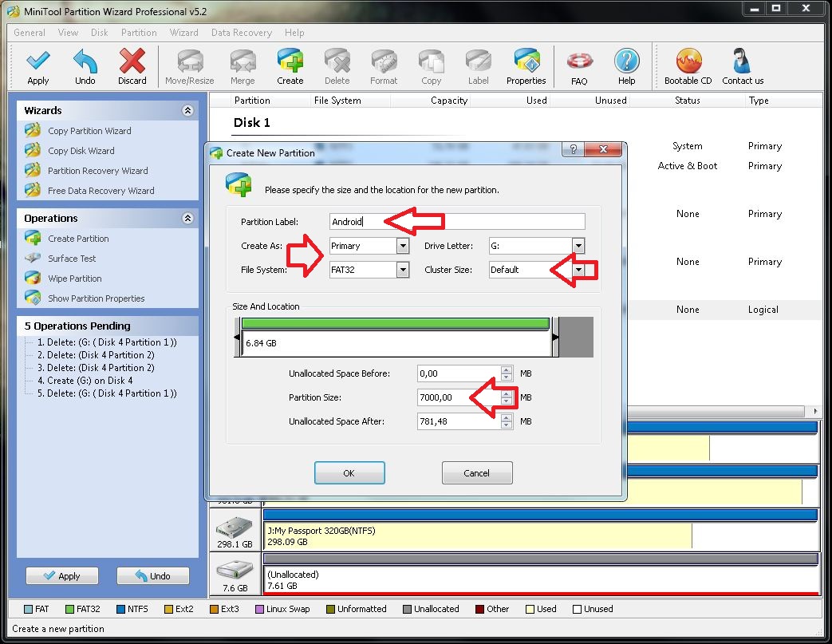832x644 pixels.
Task: Click the Partition Label text field
Action: point(457,221)
